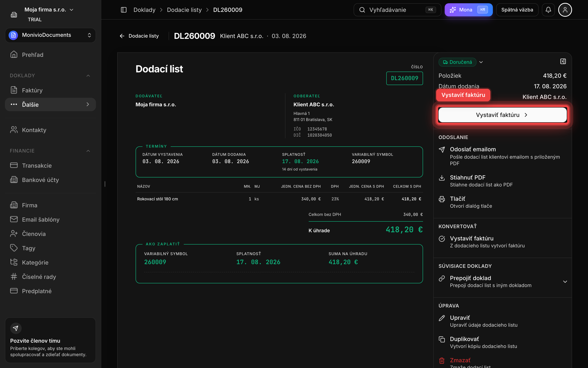Image resolution: width=588 pixels, height=368 pixels.
Task: Click the white Vystaviť faktúru button
Action: [x=502, y=115]
